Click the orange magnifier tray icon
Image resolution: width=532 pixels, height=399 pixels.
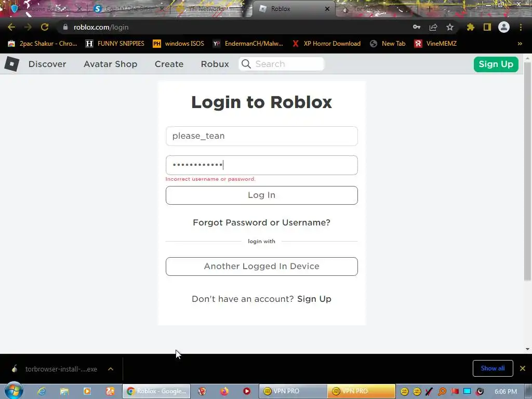click(x=442, y=392)
